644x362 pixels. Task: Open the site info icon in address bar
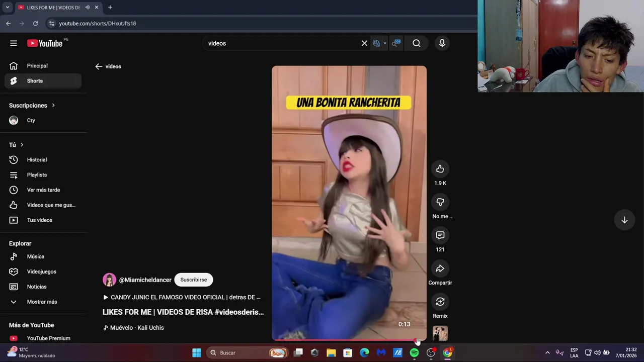click(x=51, y=24)
